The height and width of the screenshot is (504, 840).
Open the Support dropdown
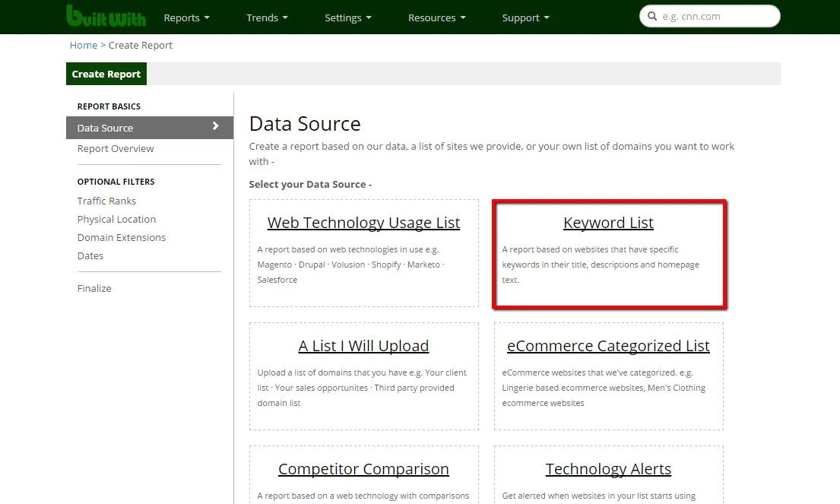[525, 17]
